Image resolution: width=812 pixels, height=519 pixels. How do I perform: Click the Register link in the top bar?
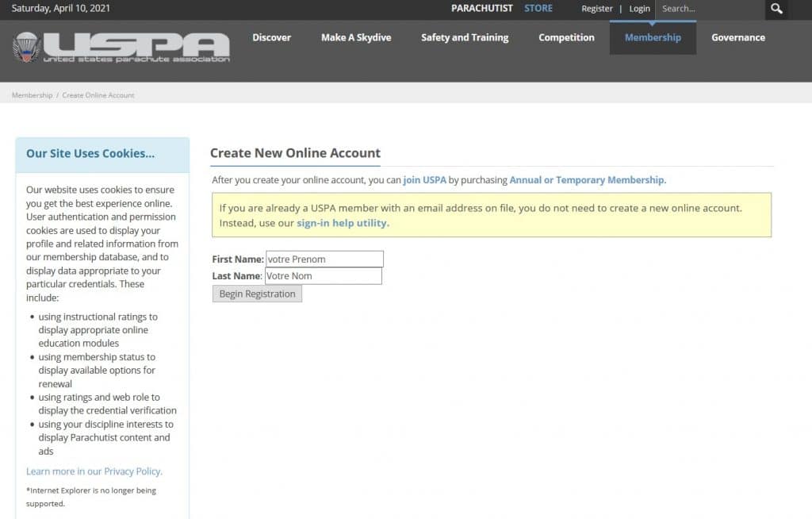[596, 9]
